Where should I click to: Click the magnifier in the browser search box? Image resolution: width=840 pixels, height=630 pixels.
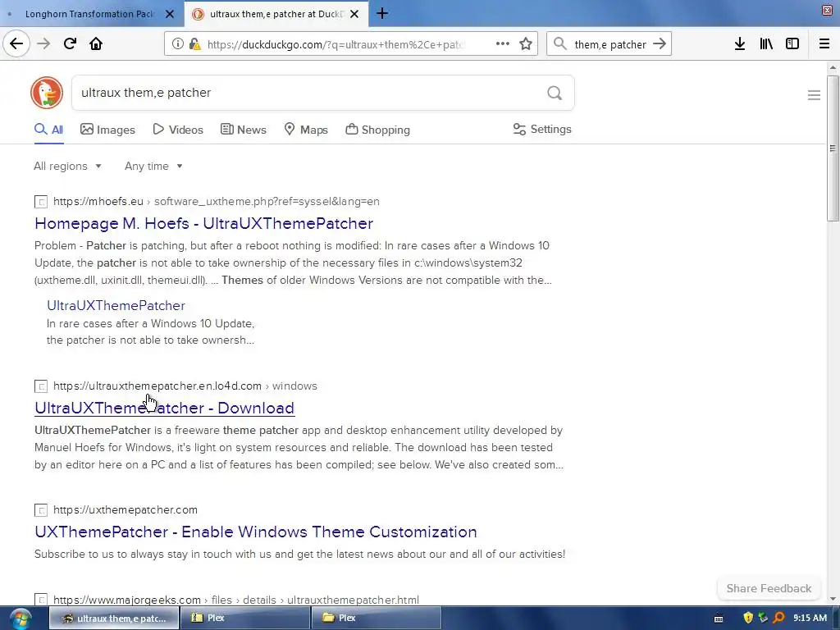coord(559,44)
